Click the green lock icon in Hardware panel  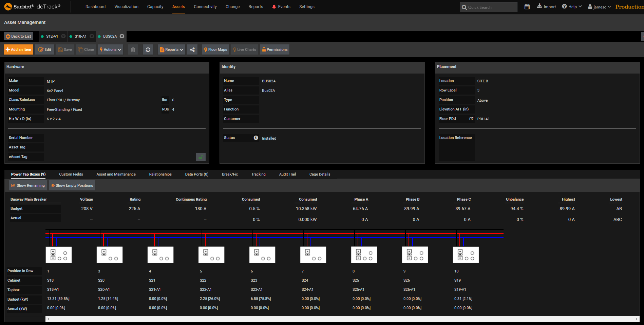click(x=201, y=157)
